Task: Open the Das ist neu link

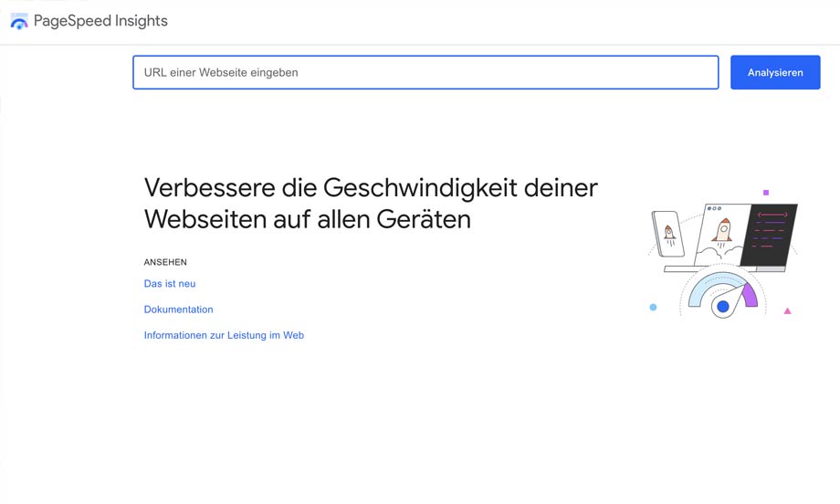Action: 170,284
